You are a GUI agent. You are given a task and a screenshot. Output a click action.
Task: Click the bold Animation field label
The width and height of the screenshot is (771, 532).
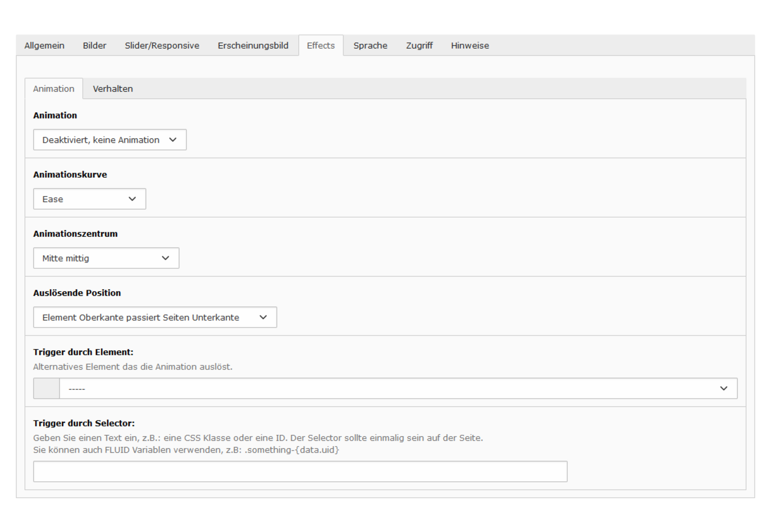(x=55, y=116)
